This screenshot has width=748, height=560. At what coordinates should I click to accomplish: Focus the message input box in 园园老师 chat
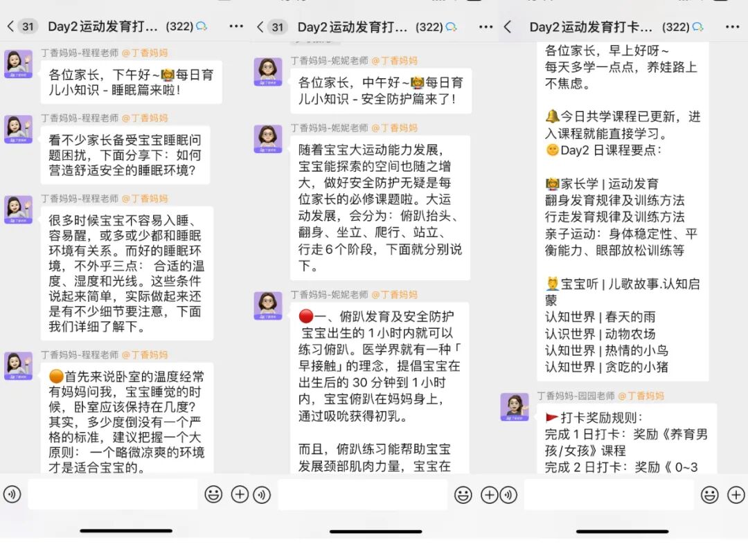(x=609, y=495)
